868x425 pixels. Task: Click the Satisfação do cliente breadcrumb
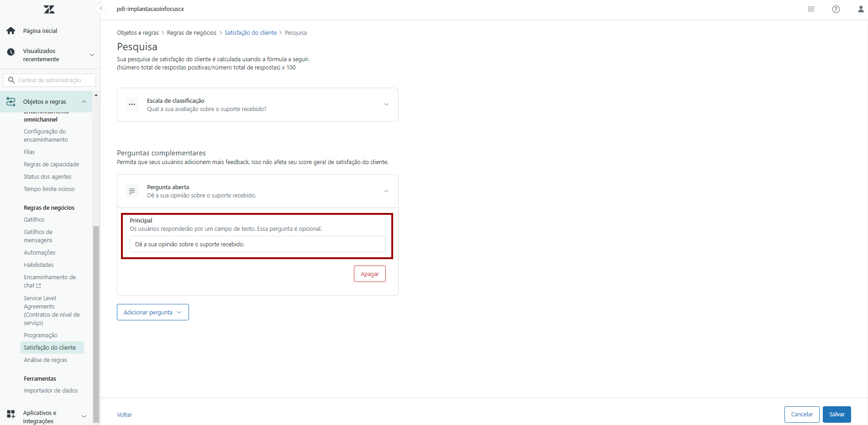(250, 33)
